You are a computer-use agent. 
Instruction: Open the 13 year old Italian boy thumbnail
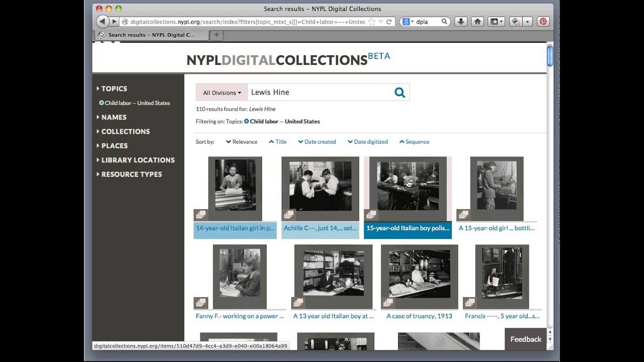(333, 277)
